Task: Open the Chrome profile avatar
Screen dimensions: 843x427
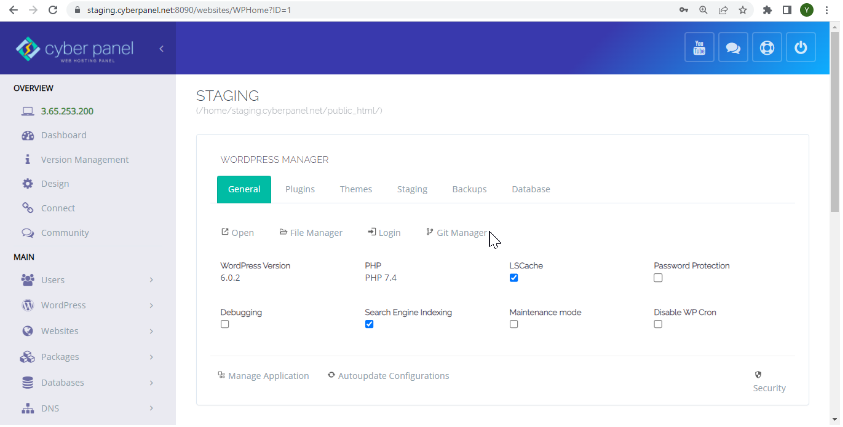Action: point(806,10)
